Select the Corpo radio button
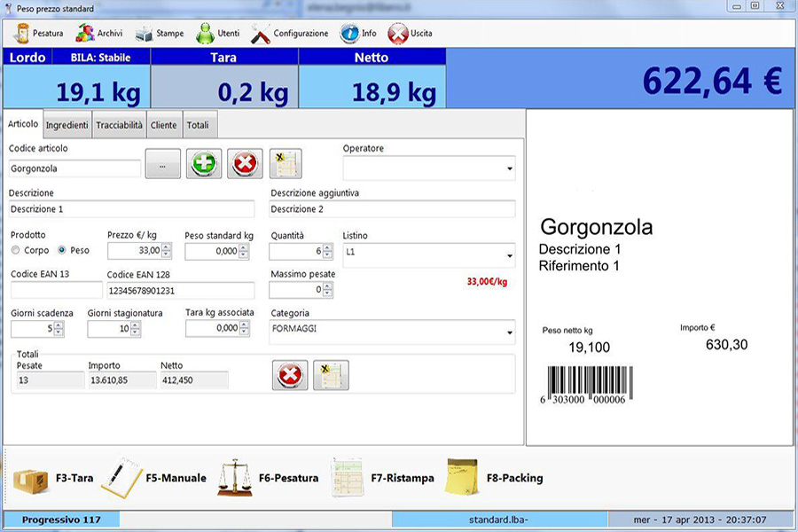 [x=16, y=251]
